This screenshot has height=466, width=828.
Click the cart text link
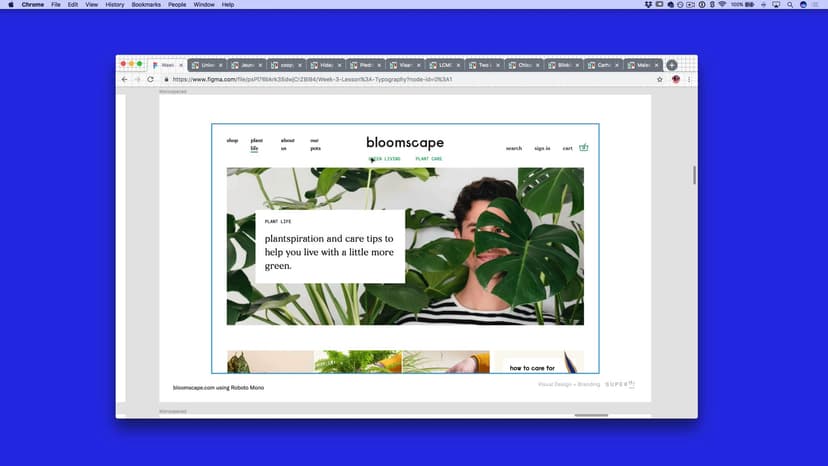click(568, 148)
